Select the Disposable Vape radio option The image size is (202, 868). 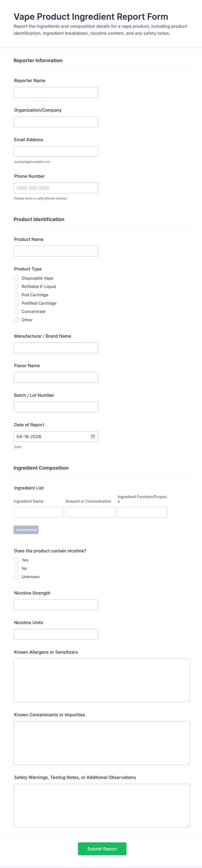click(x=16, y=278)
